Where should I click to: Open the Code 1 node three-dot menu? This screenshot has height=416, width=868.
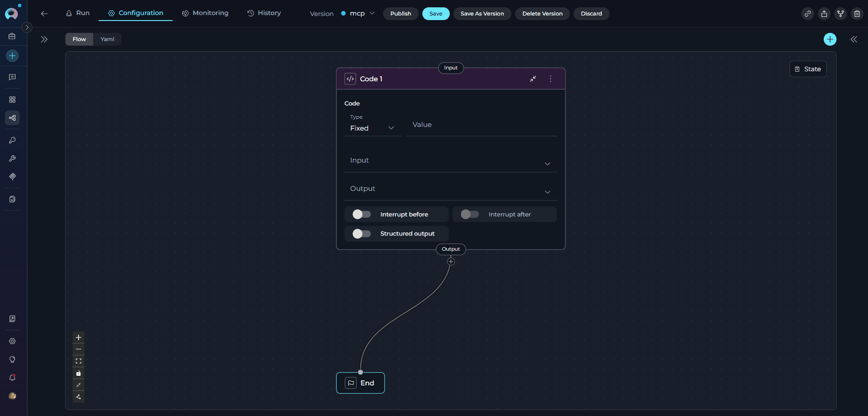click(550, 79)
